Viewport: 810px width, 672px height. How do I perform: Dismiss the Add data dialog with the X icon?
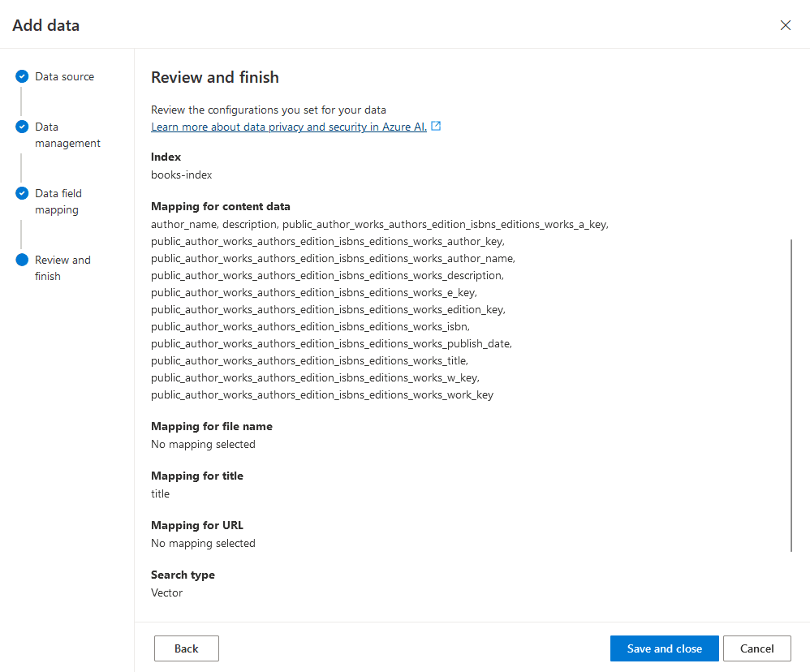pyautogui.click(x=785, y=25)
